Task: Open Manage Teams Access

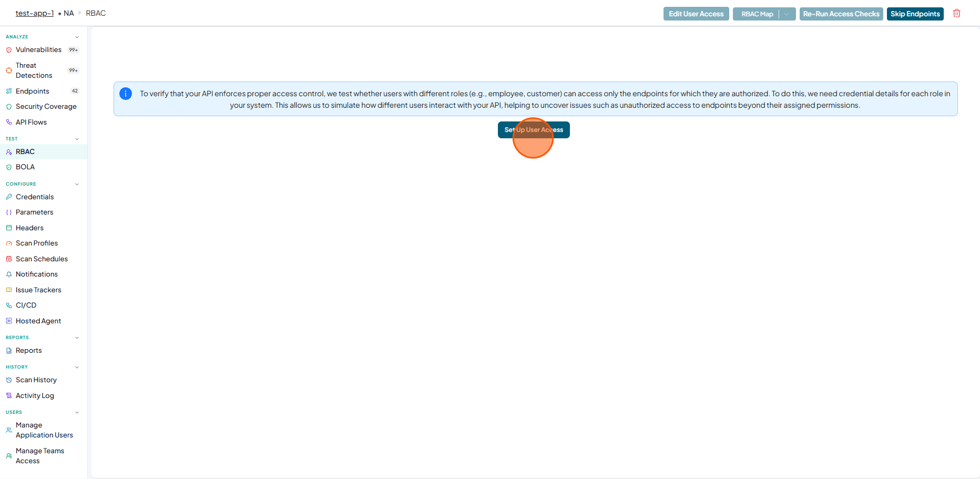Action: pos(40,456)
